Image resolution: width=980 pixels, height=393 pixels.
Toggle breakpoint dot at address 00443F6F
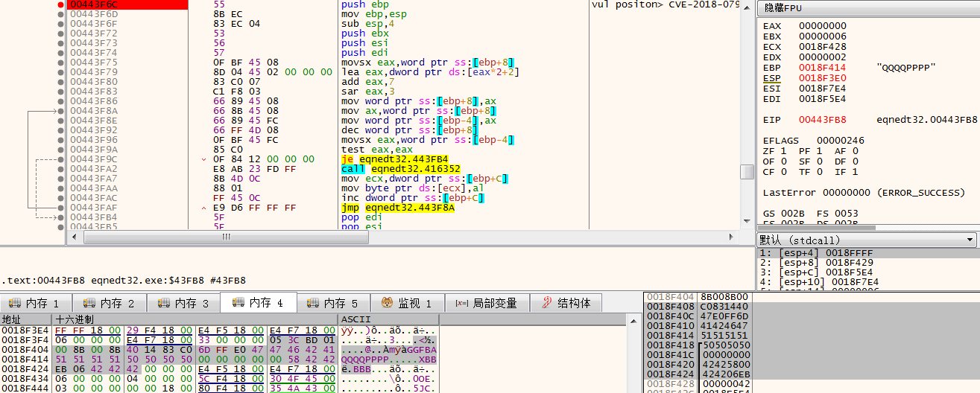coord(60,24)
